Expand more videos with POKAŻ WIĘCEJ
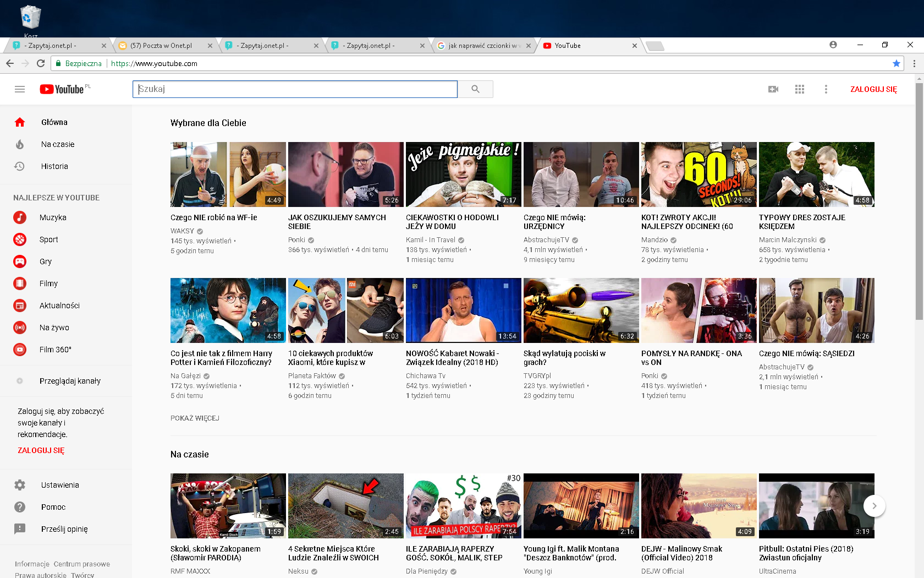The height and width of the screenshot is (578, 924). (195, 418)
